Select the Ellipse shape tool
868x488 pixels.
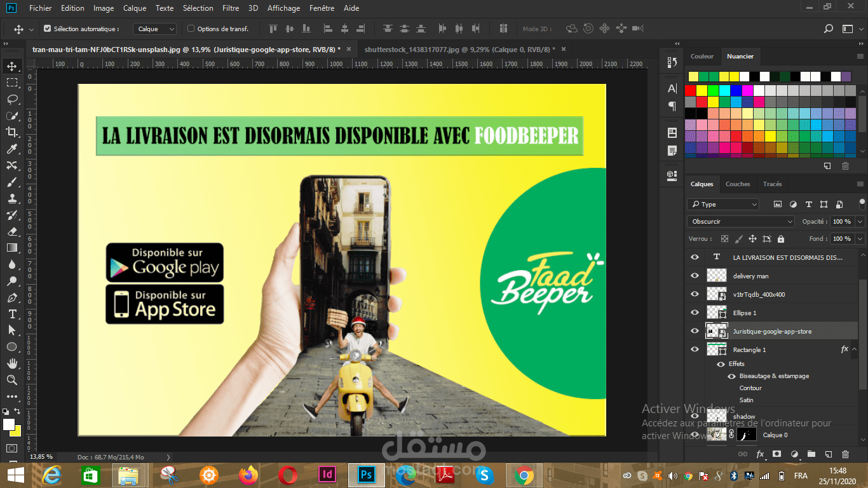click(11, 347)
